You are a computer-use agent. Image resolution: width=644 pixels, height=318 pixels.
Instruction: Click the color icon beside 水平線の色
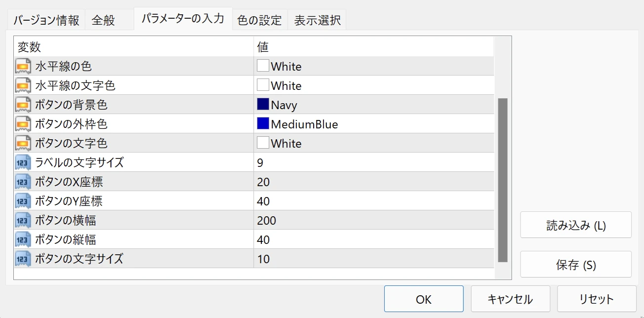pyautogui.click(x=23, y=66)
